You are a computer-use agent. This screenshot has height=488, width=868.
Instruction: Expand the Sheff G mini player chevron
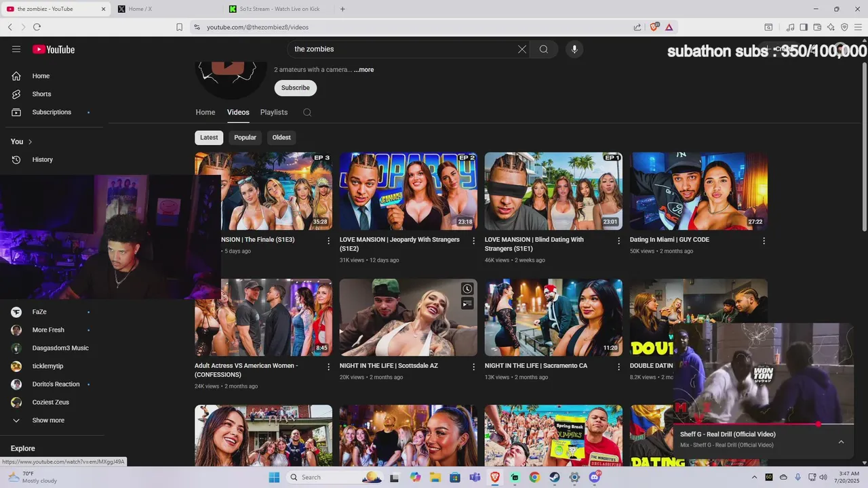[x=841, y=442]
